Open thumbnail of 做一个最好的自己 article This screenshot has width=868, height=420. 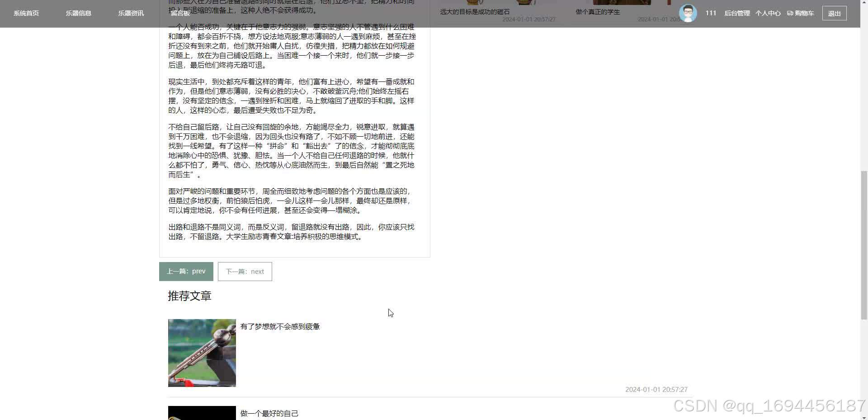coord(202,413)
